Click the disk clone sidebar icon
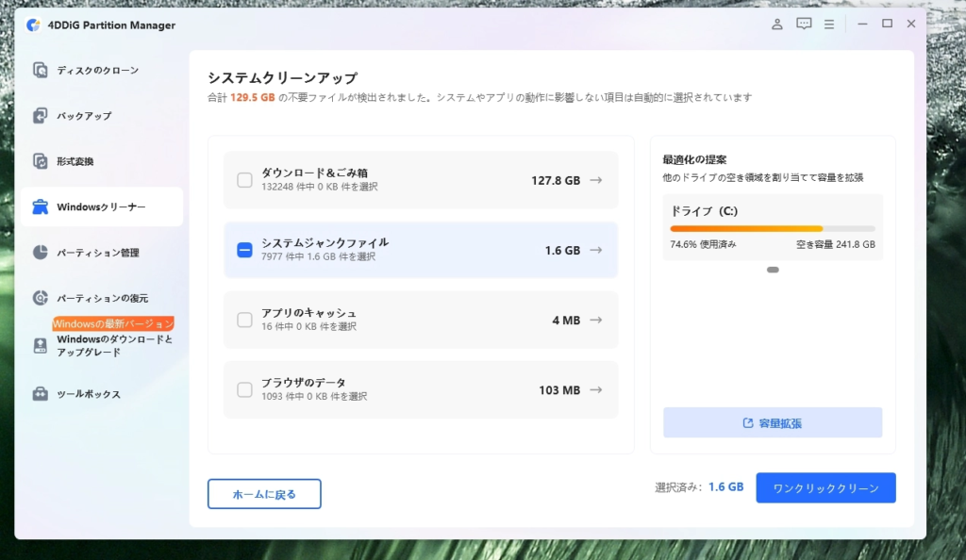The height and width of the screenshot is (560, 966). [40, 70]
